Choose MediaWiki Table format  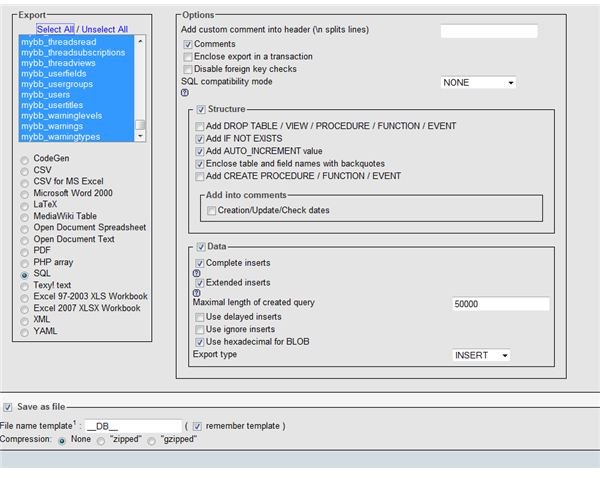24,217
